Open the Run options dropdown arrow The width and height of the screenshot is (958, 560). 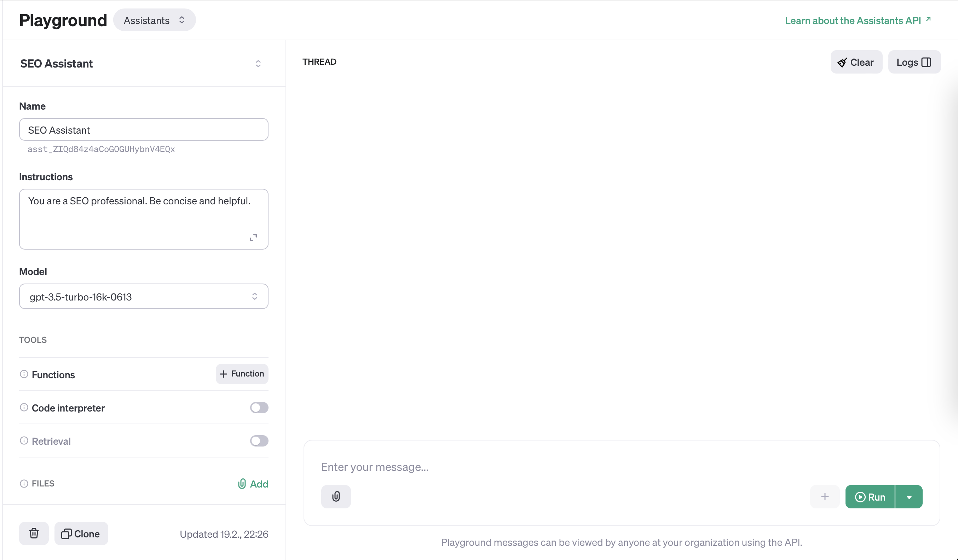(x=909, y=497)
